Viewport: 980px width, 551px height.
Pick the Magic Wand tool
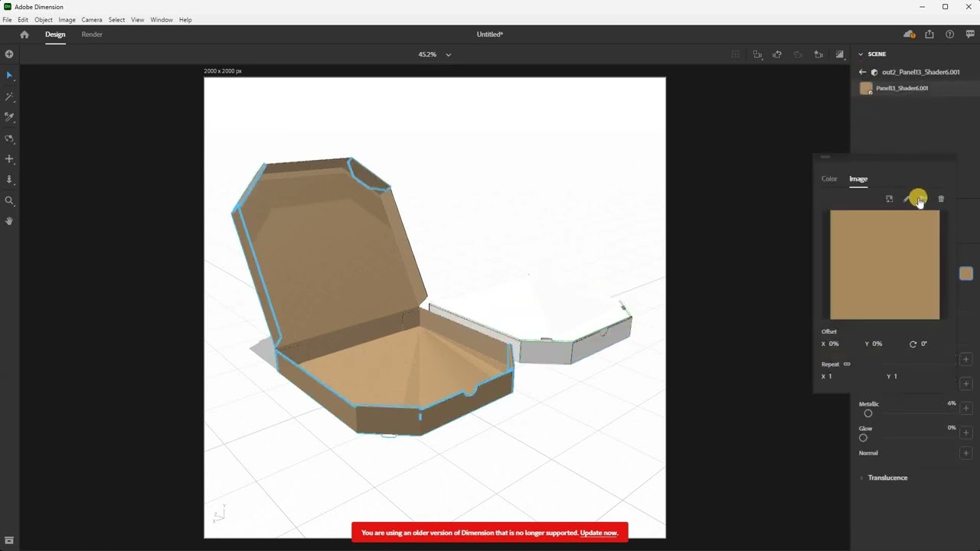point(9,97)
